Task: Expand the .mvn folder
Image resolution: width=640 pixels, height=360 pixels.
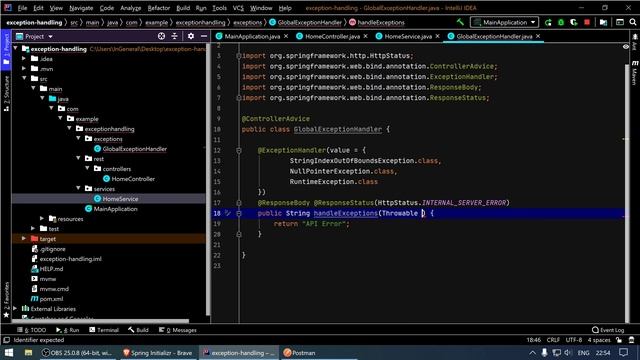Action: pyautogui.click(x=24, y=69)
